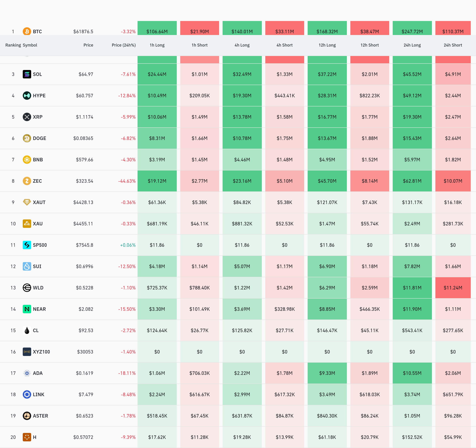Select SUI 12h Long cell "$6.90M"
This screenshot has width=476, height=448.
click(x=327, y=266)
